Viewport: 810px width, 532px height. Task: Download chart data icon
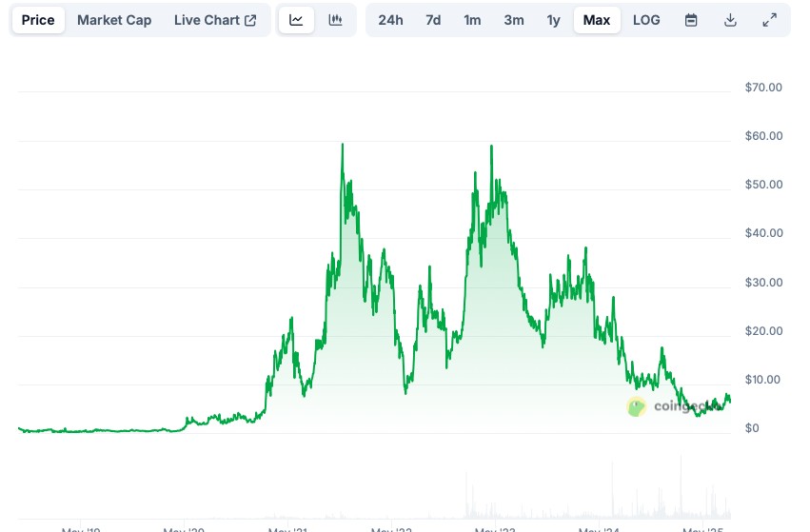tap(730, 20)
